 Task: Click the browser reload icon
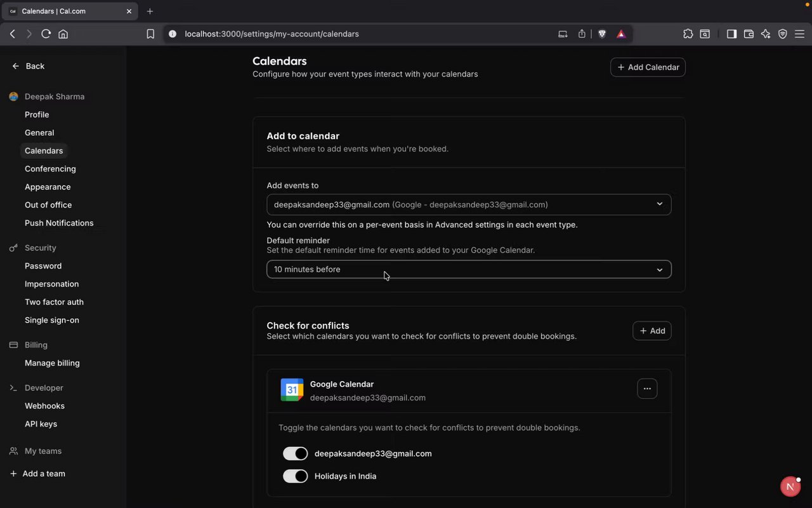tap(46, 34)
